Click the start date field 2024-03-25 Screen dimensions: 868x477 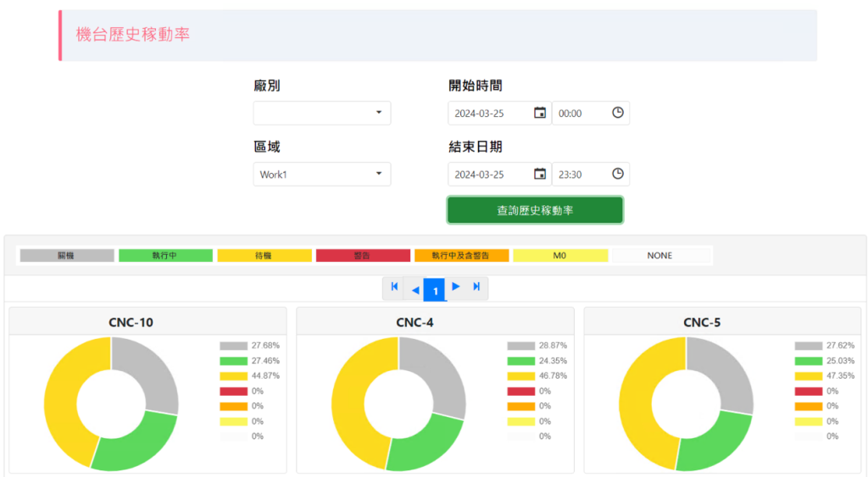(x=489, y=114)
